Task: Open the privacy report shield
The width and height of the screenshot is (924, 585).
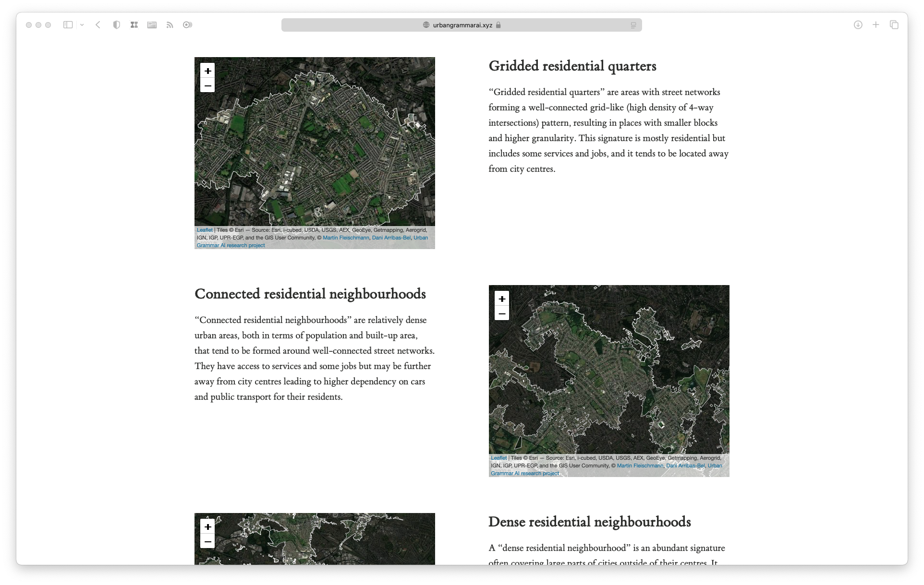Action: pyautogui.click(x=116, y=25)
